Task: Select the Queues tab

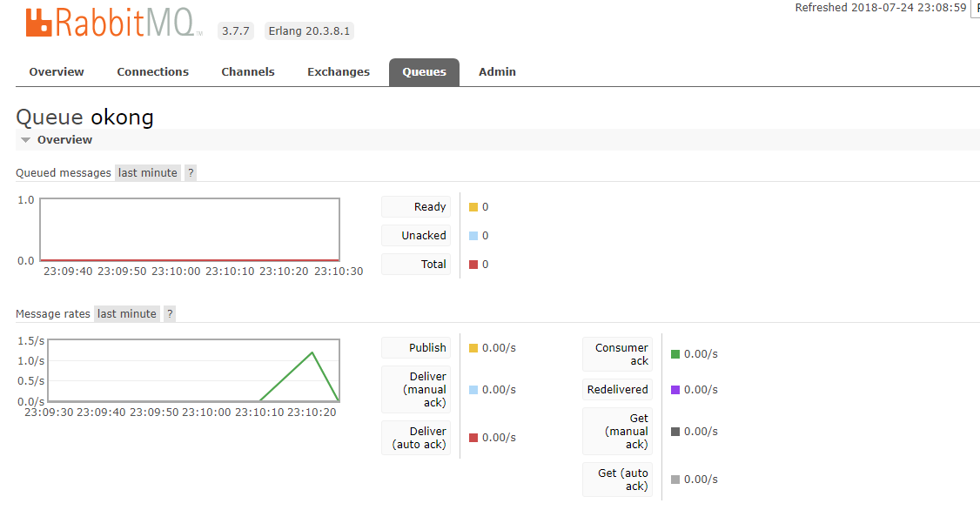Action: tap(424, 72)
